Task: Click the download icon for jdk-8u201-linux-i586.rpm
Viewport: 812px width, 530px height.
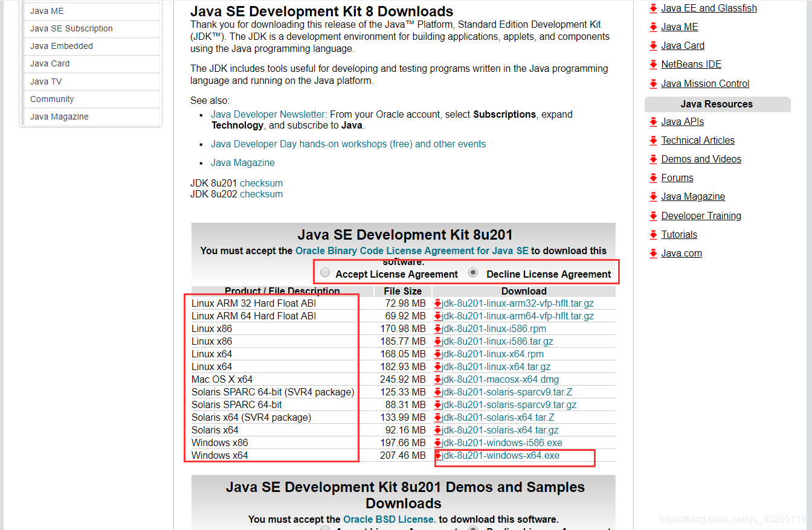Action: 438,329
